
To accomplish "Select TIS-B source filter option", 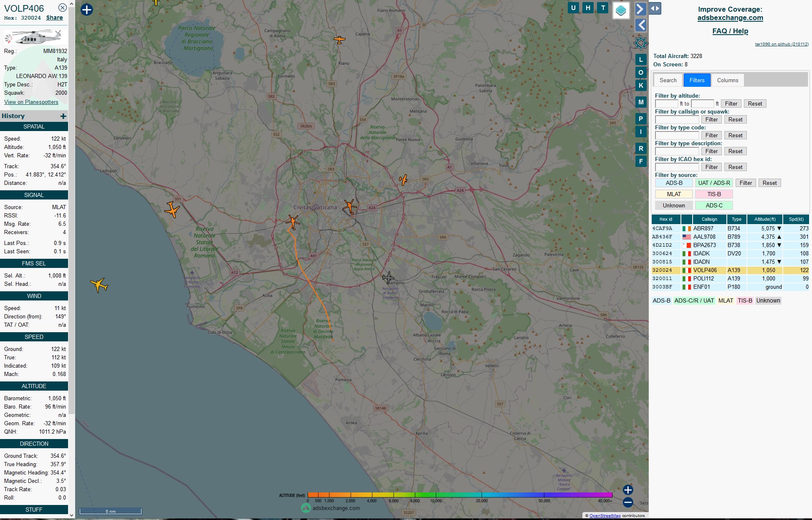I will (714, 194).
